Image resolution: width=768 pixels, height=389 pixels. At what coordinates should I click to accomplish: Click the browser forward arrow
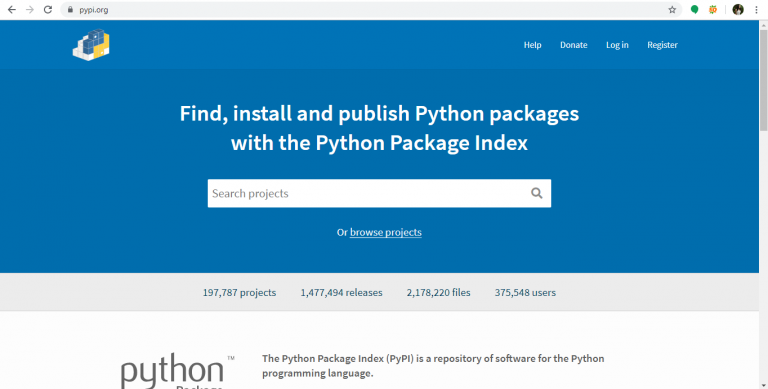[x=30, y=9]
